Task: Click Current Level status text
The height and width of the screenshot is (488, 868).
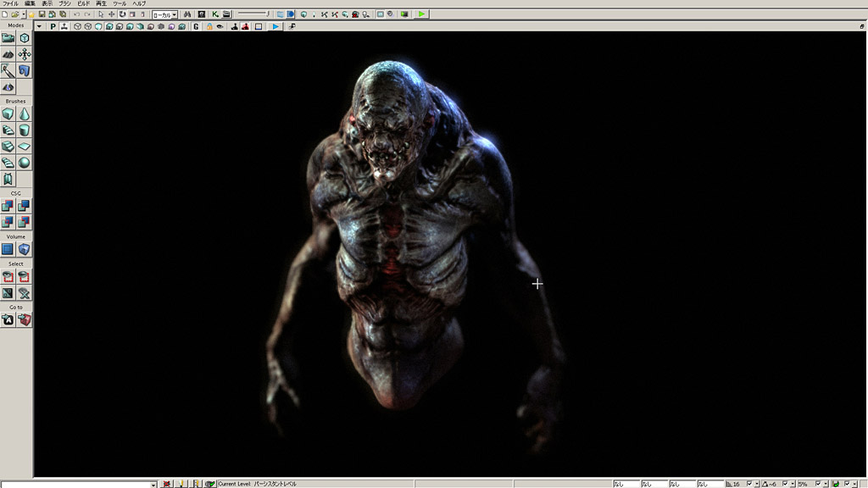Action: [x=258, y=484]
